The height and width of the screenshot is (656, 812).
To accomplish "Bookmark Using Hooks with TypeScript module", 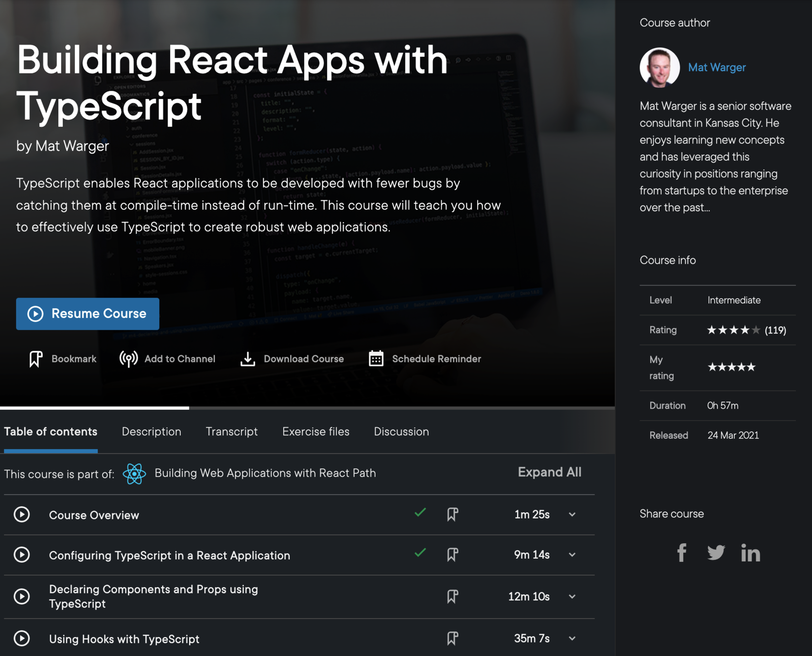I will [x=452, y=638].
